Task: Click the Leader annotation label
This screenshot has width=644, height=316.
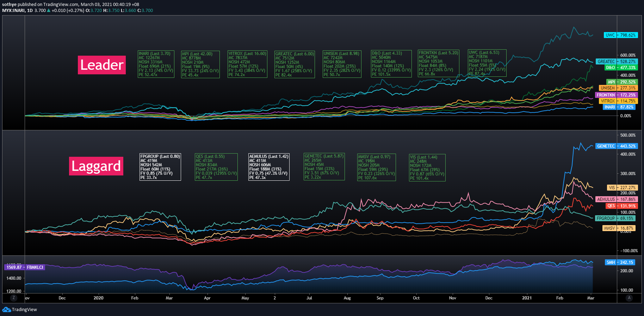Action: 102,65
